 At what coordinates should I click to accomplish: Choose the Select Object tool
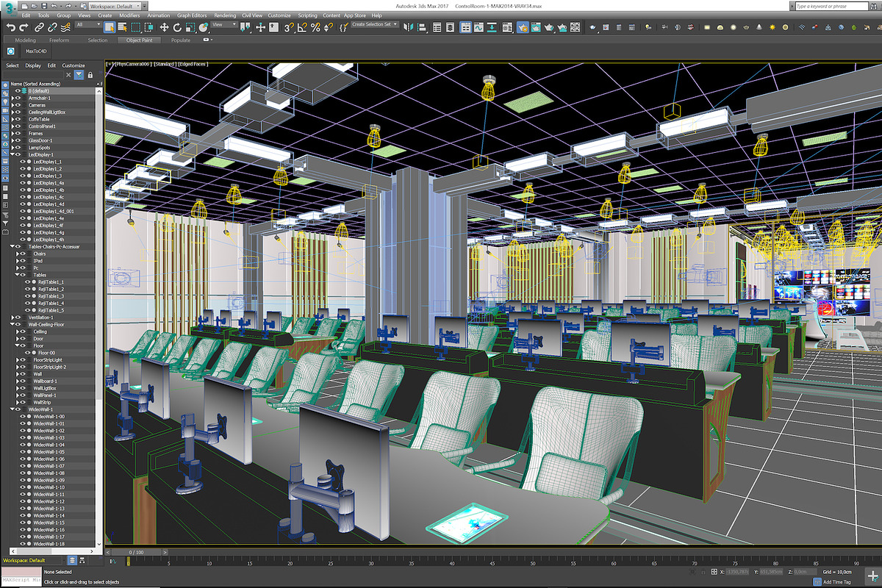point(109,26)
